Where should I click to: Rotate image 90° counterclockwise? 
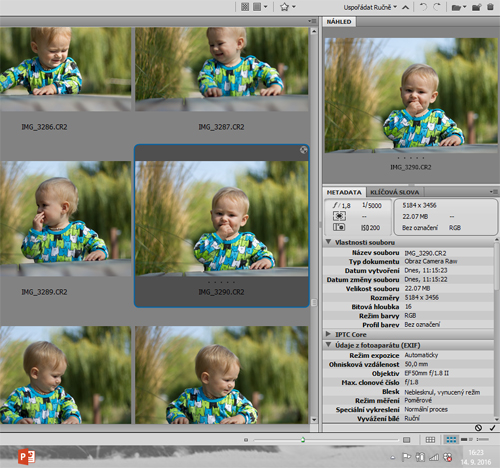[423, 7]
